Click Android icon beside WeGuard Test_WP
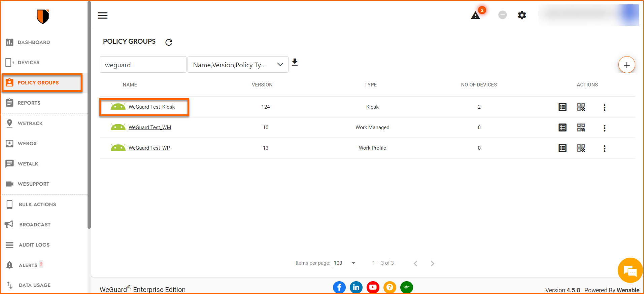 pos(118,148)
